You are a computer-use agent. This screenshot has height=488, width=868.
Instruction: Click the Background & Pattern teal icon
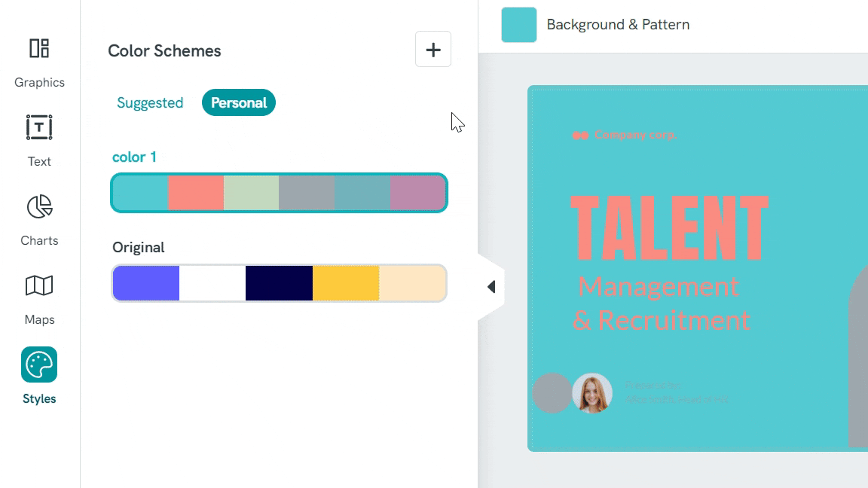click(518, 24)
